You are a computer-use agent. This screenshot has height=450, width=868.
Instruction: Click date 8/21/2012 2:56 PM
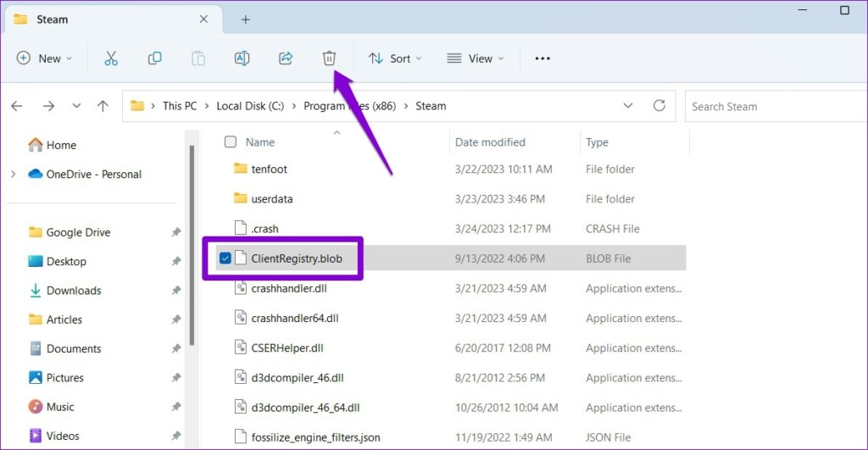(x=500, y=377)
